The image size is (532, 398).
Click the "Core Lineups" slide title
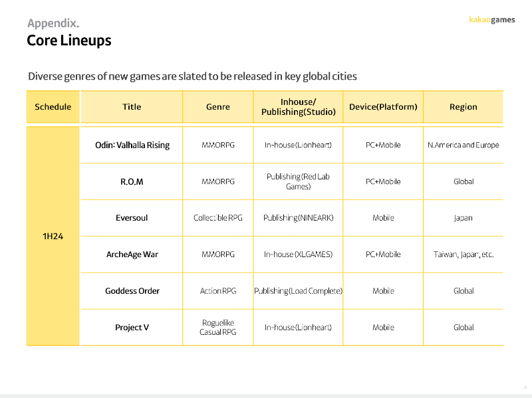tap(69, 41)
